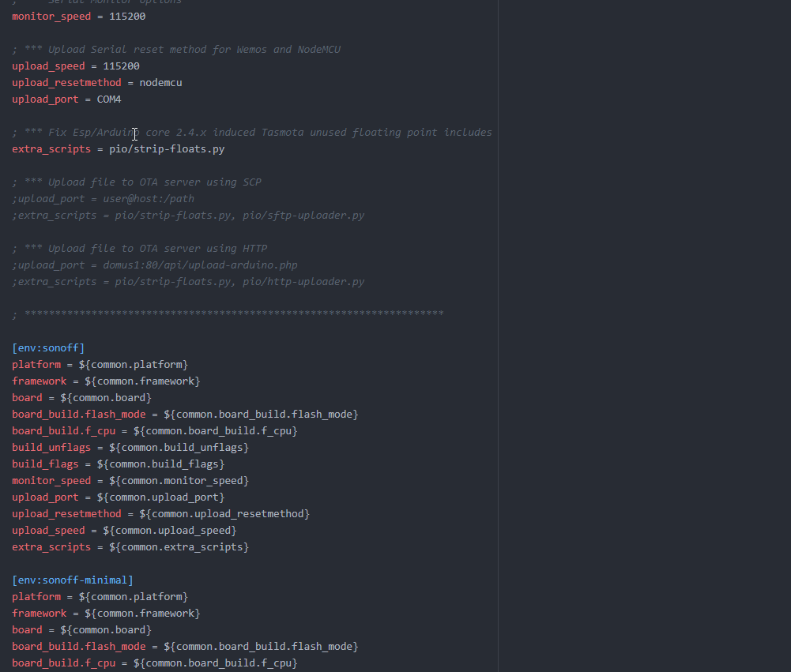Click the comment 'Upload file to OTA server using SCP'
Image resolution: width=791 pixels, height=672 pixels.
[137, 182]
